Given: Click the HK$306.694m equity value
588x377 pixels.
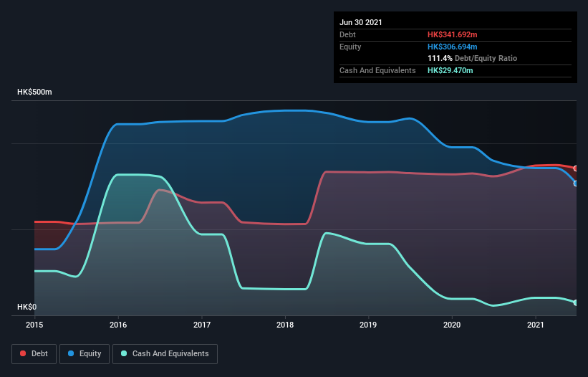Looking at the screenshot, I should click(452, 47).
